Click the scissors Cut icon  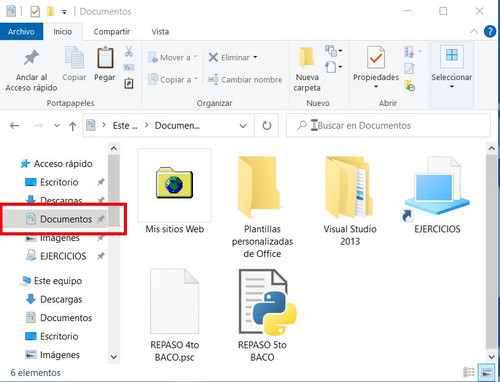coord(129,51)
